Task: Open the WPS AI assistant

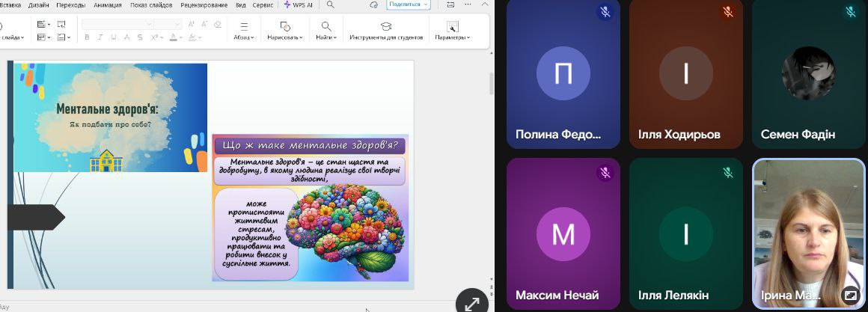Action: [297, 4]
